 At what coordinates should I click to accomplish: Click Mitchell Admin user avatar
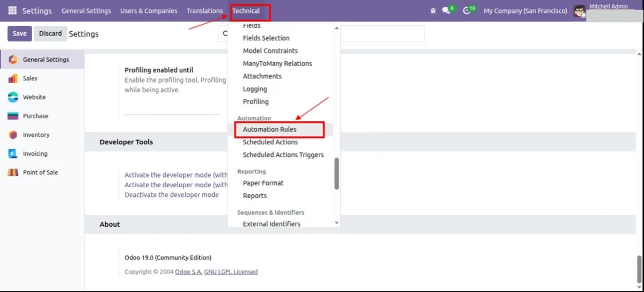(x=579, y=11)
